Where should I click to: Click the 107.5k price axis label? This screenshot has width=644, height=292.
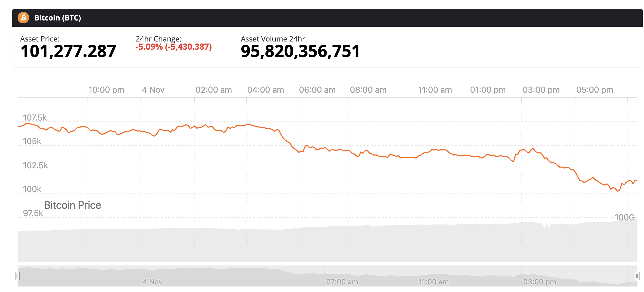coord(35,118)
